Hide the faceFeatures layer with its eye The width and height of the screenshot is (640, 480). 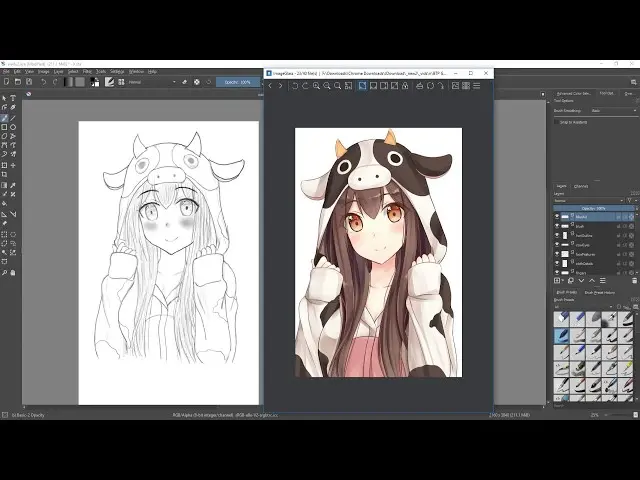[557, 254]
